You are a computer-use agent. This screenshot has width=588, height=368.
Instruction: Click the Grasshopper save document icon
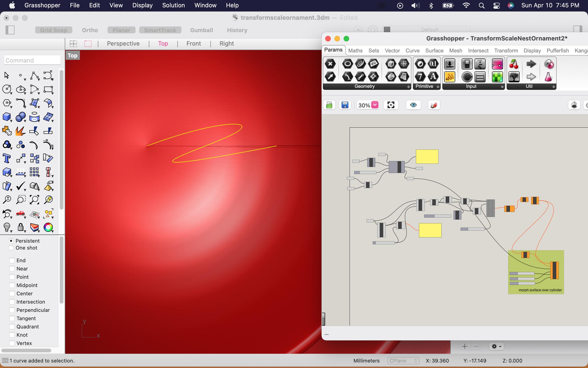pyautogui.click(x=345, y=105)
